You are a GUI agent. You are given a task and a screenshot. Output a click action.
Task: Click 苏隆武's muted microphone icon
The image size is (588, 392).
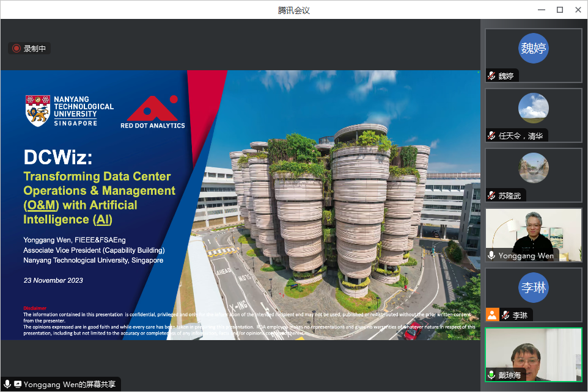(491, 195)
